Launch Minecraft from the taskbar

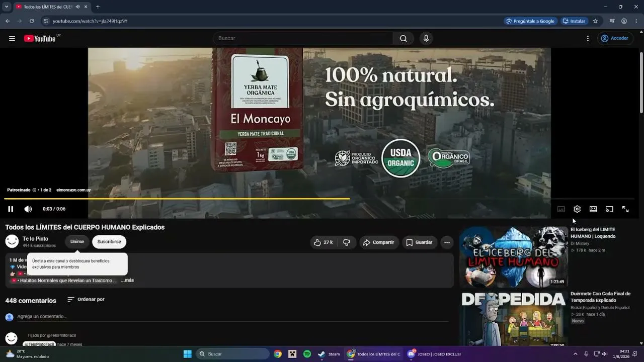pyautogui.click(x=292, y=354)
